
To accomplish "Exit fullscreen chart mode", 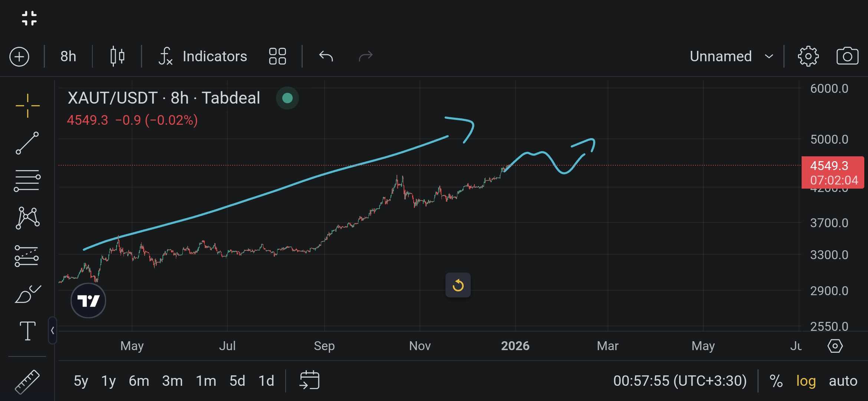I will tap(29, 18).
